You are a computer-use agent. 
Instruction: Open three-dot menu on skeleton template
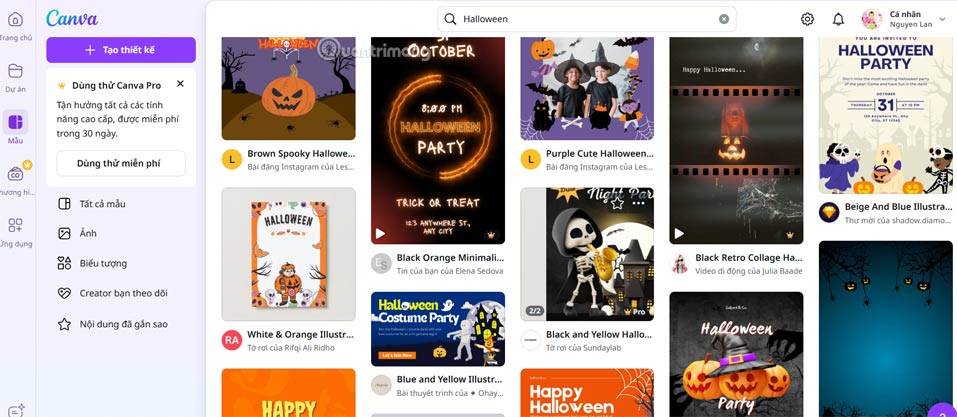[x=638, y=203]
